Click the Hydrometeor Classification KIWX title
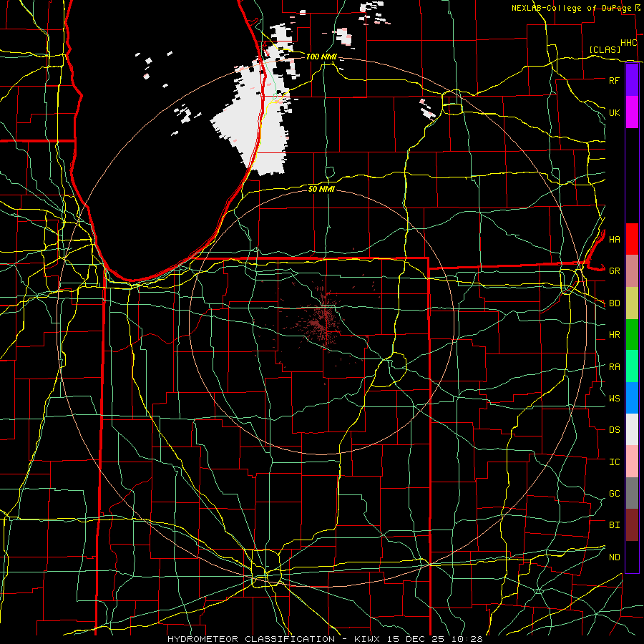The height and width of the screenshot is (644, 644). click(325, 639)
